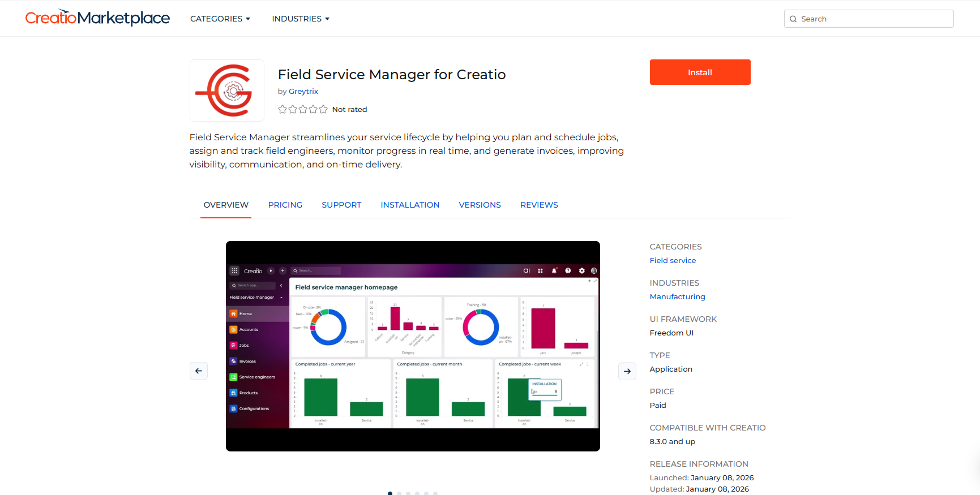
Task: Open the Support tab
Action: tap(341, 205)
